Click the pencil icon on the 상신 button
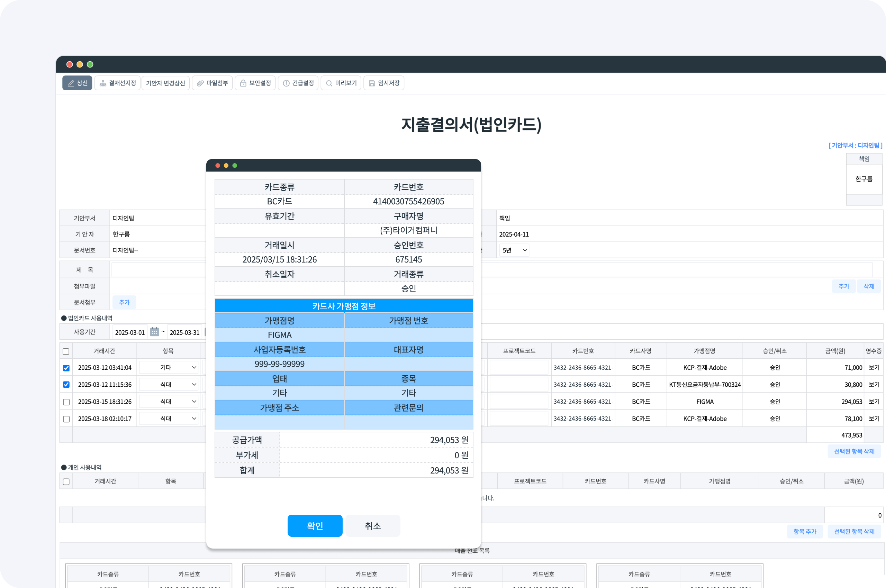 coord(71,83)
